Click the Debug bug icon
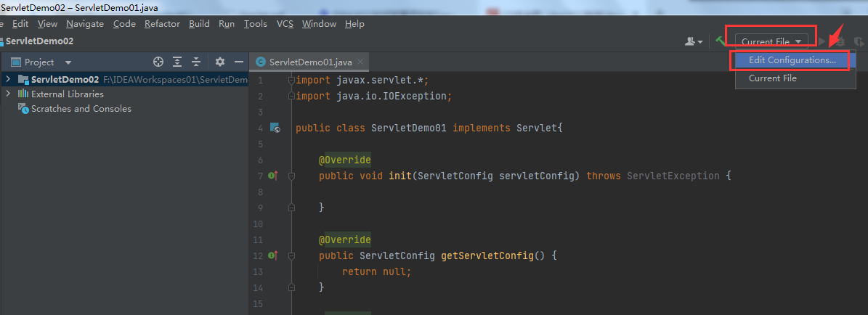 (x=840, y=41)
